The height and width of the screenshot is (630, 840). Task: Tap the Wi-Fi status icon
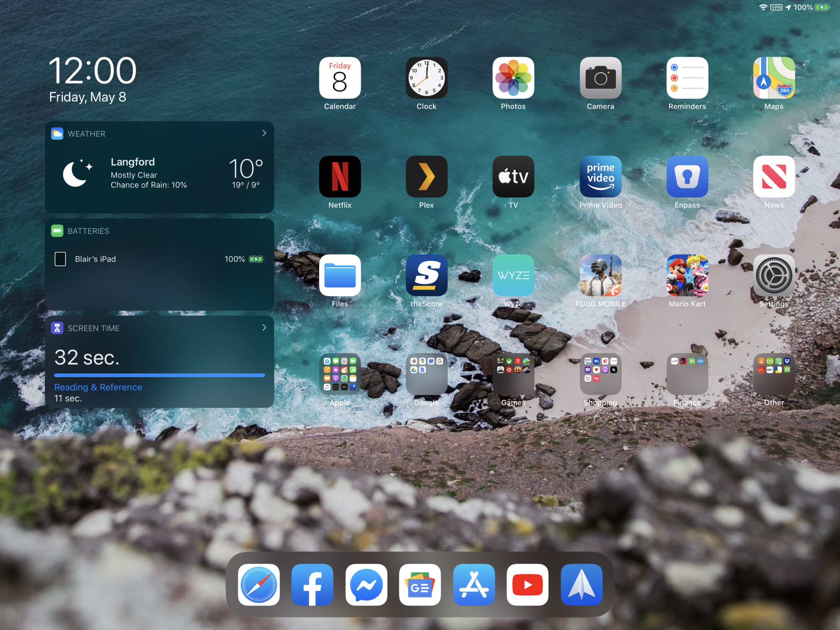tap(763, 8)
